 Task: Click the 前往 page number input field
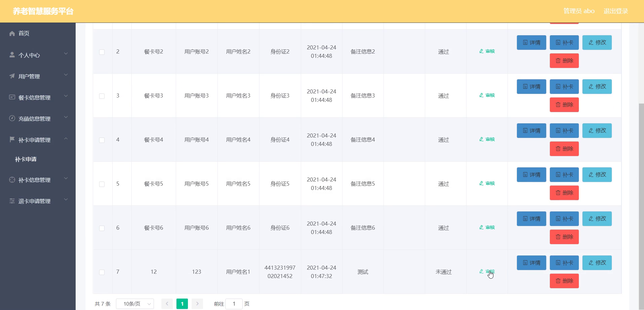pyautogui.click(x=234, y=304)
